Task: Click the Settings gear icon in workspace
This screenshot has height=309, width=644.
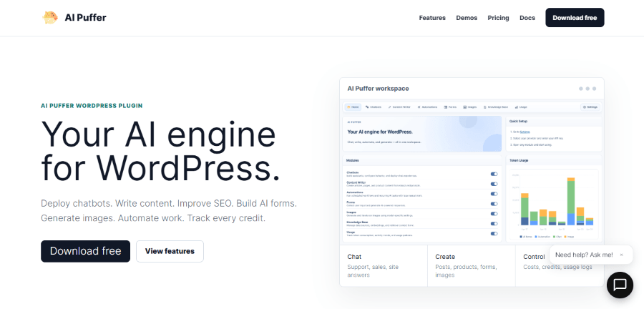Action: pyautogui.click(x=585, y=107)
